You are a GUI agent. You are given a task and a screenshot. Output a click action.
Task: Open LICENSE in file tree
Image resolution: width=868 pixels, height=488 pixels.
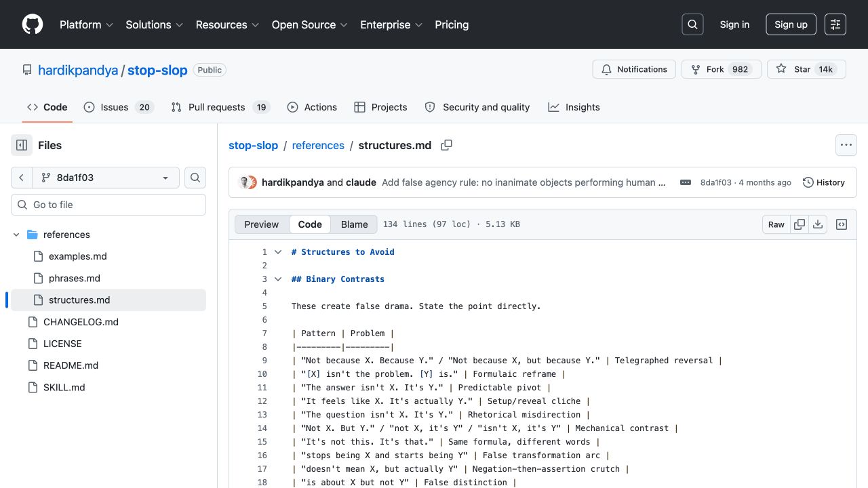click(x=62, y=344)
